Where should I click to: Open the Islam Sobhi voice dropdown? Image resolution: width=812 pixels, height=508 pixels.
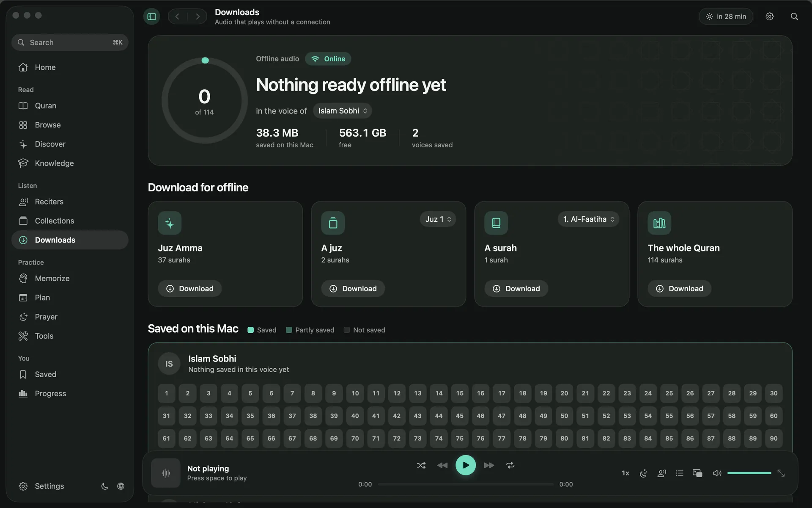click(x=343, y=111)
